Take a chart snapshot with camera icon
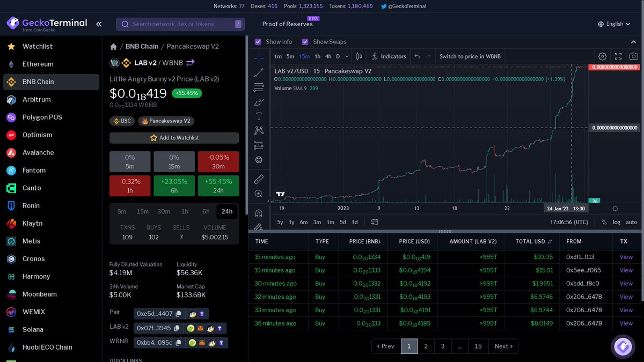 point(634,56)
